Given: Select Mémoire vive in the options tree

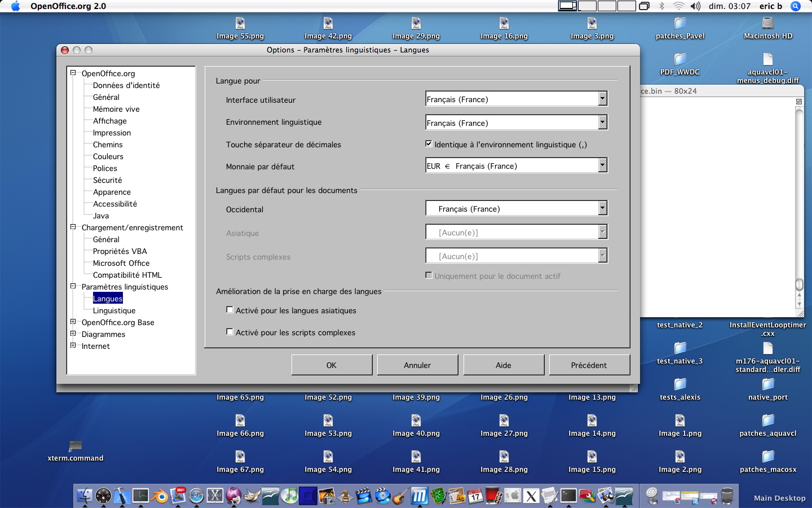Looking at the screenshot, I should 116,109.
